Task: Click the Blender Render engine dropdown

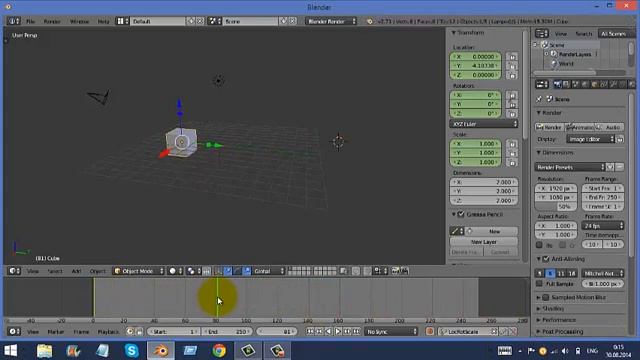Action: [331, 21]
